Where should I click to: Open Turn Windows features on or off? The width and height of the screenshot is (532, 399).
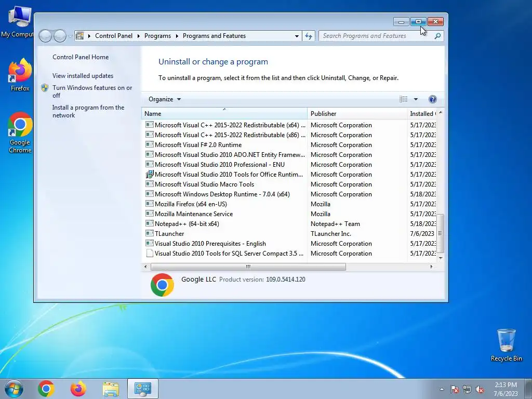click(92, 91)
